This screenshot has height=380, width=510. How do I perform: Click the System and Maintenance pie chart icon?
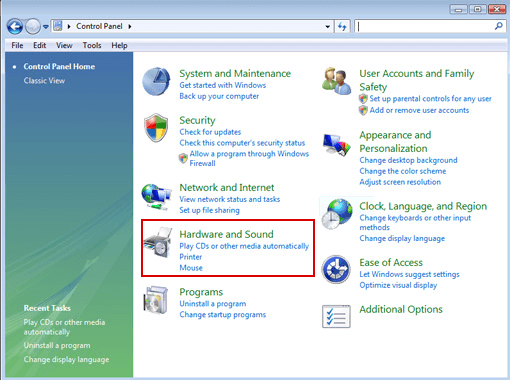point(156,81)
